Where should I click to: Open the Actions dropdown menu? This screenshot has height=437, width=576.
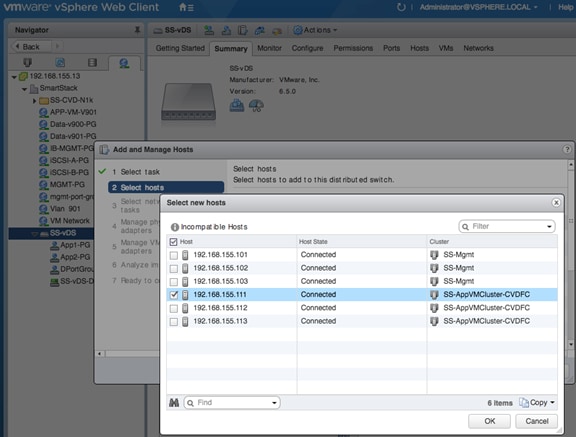[x=315, y=30]
